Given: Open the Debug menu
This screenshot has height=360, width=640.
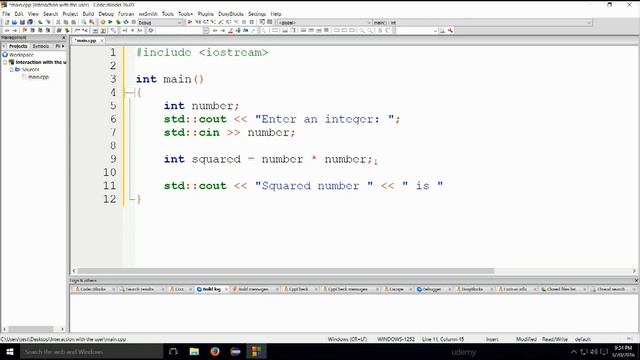Looking at the screenshot, I should pos(106,14).
